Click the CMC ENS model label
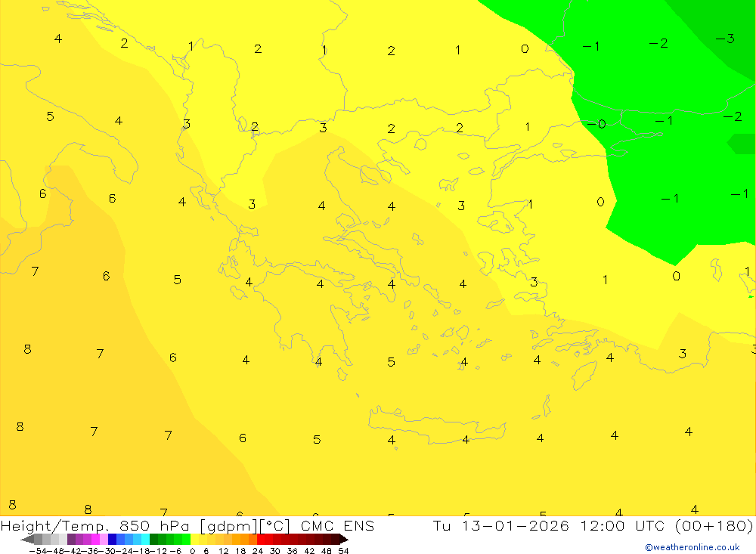Viewport: 756px width, 554px height. pos(337,525)
